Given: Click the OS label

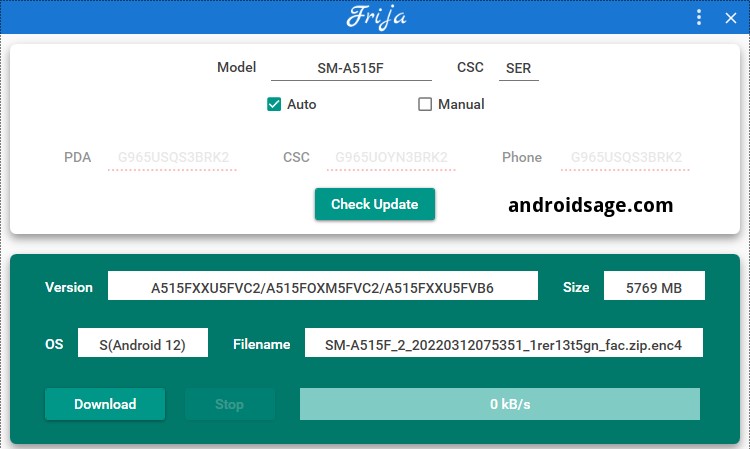Looking at the screenshot, I should (x=54, y=344).
